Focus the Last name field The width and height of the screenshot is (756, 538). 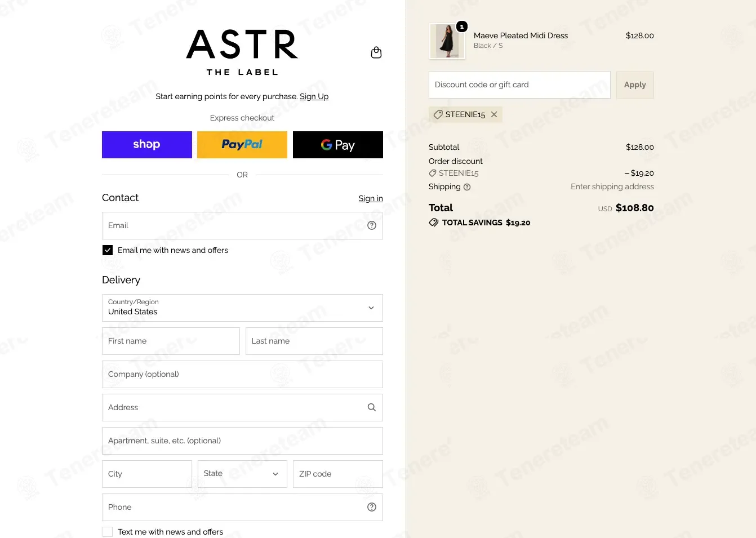coord(314,341)
